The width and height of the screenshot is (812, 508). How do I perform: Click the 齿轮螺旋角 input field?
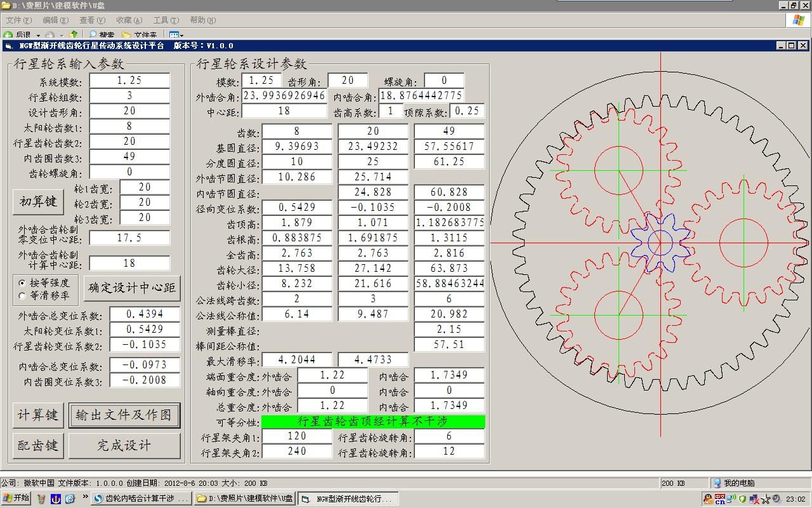129,172
